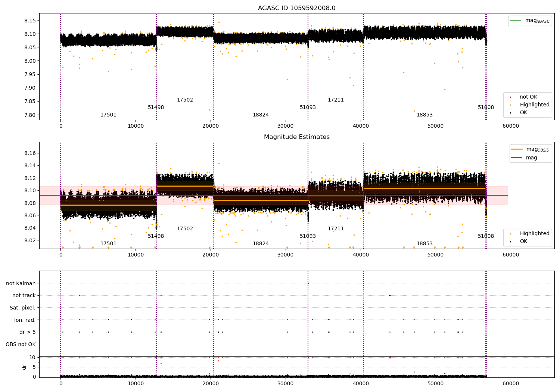Click obsid label 18853 in Magnitude Estimates plot
The height and width of the screenshot is (392, 560).
click(425, 244)
